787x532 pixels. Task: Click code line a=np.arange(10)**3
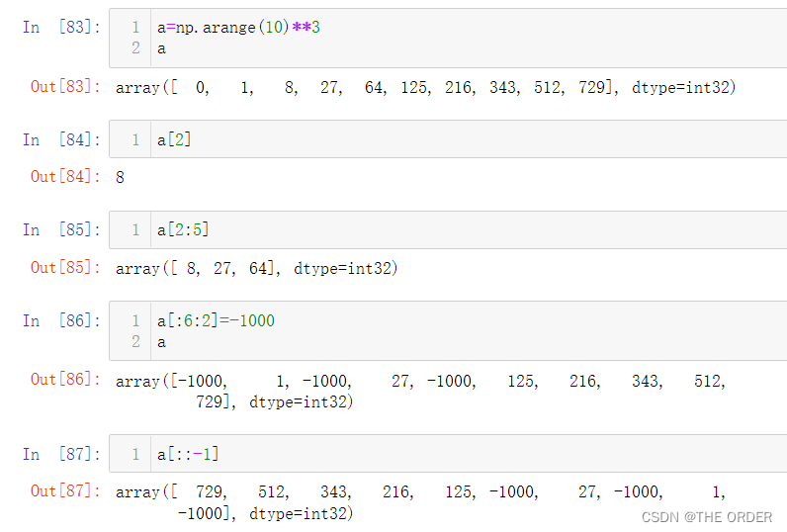pyautogui.click(x=238, y=28)
